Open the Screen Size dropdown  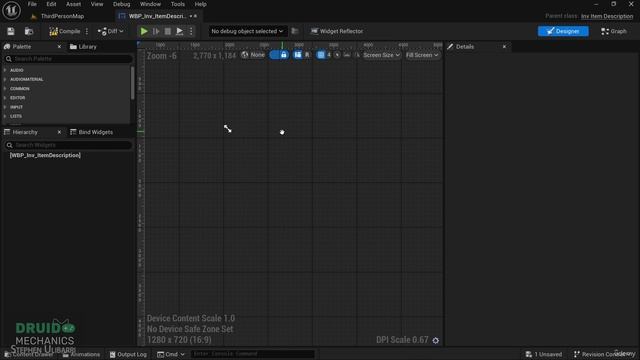click(x=381, y=55)
